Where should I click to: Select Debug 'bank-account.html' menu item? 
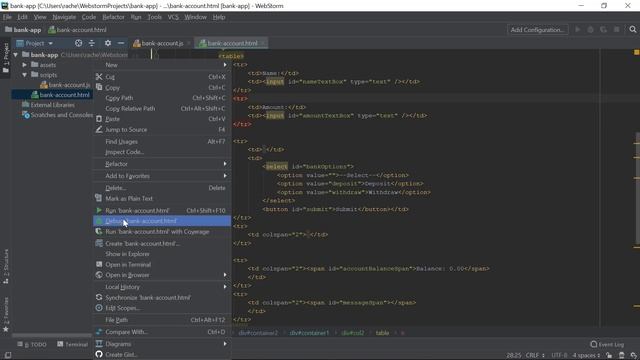162,221
